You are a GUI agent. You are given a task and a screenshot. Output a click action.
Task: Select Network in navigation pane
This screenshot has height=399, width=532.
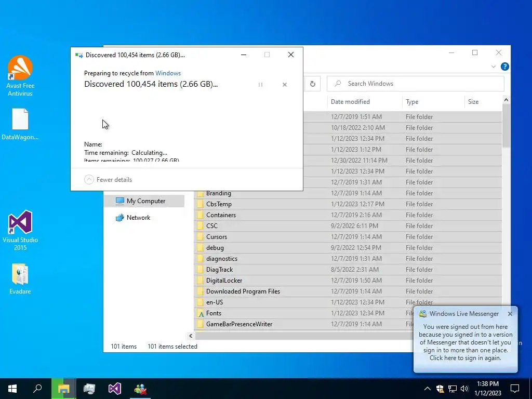(138, 218)
